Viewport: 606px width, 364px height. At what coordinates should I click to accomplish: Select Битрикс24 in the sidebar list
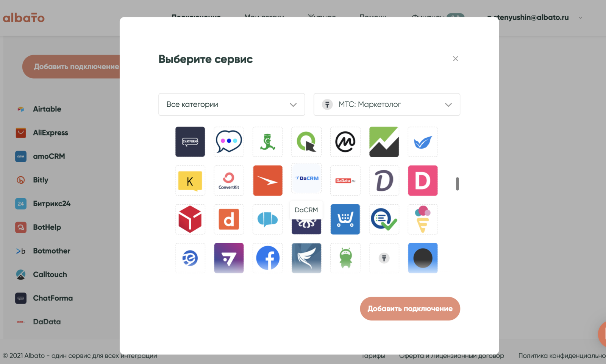click(x=52, y=204)
